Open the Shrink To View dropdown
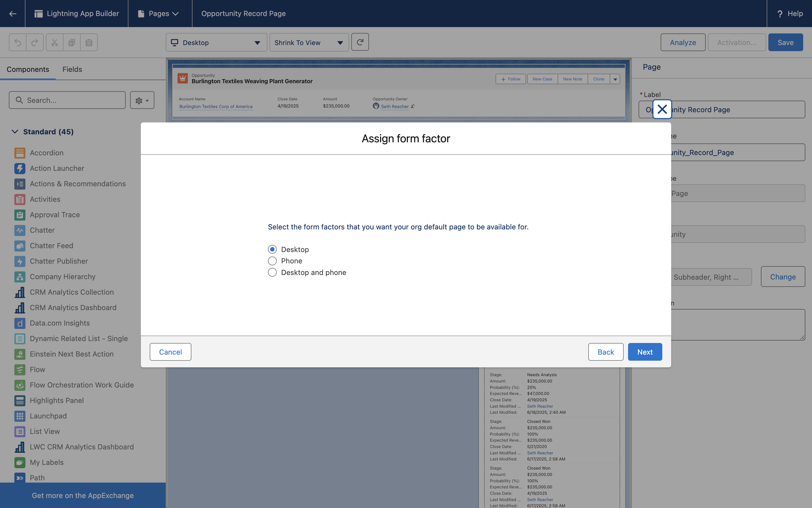Screen dimensions: 812x508 coord(309,43)
